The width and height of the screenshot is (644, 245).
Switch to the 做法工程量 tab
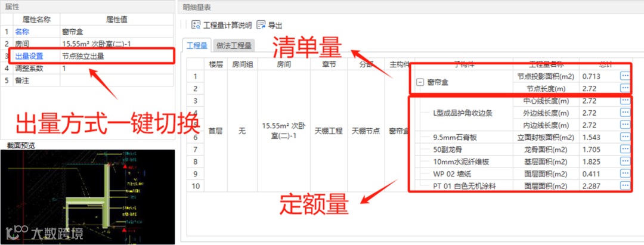[x=234, y=45]
